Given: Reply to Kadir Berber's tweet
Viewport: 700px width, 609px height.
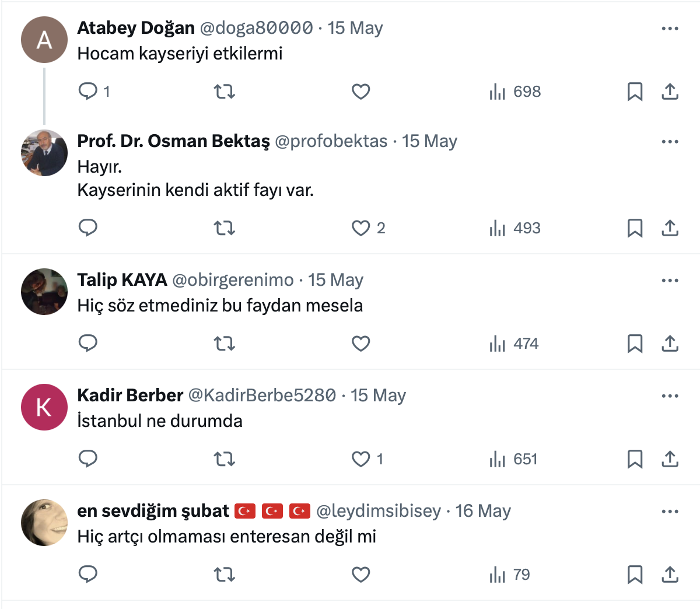Looking at the screenshot, I should 88,459.
